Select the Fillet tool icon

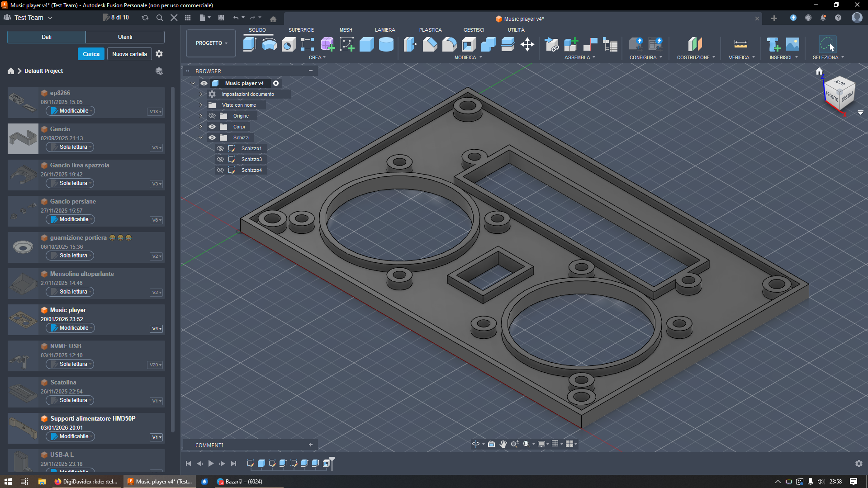[449, 44]
